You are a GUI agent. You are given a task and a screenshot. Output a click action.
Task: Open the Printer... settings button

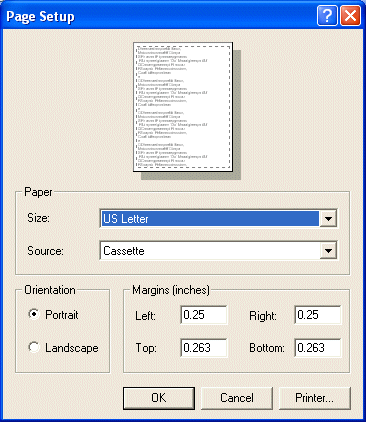pyautogui.click(x=315, y=398)
